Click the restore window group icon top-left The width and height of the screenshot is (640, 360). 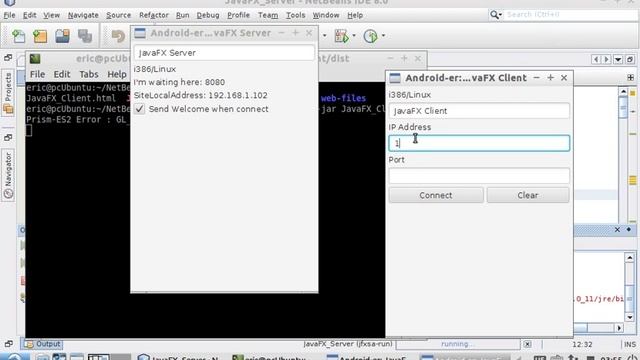coord(8,58)
